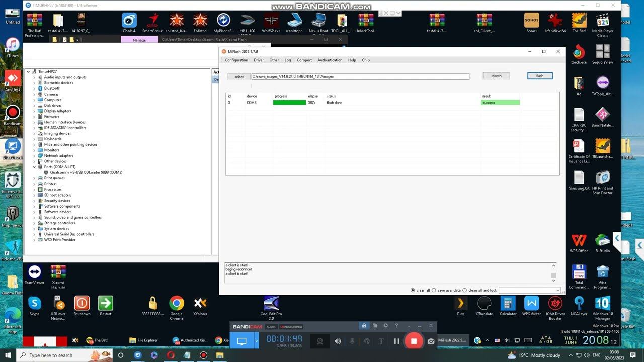Image resolution: width=644 pixels, height=362 pixels.
Task: Open Skype desktop icon
Action: [x=34, y=304]
